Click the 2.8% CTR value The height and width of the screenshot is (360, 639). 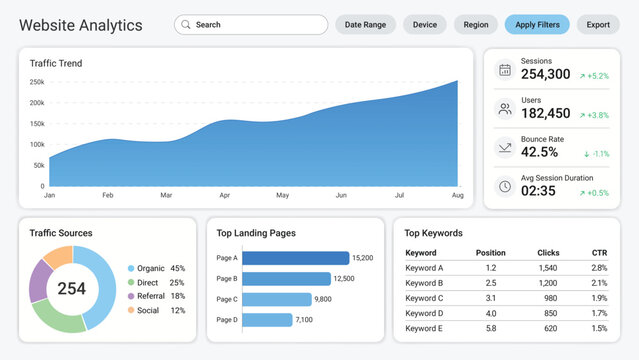(599, 268)
